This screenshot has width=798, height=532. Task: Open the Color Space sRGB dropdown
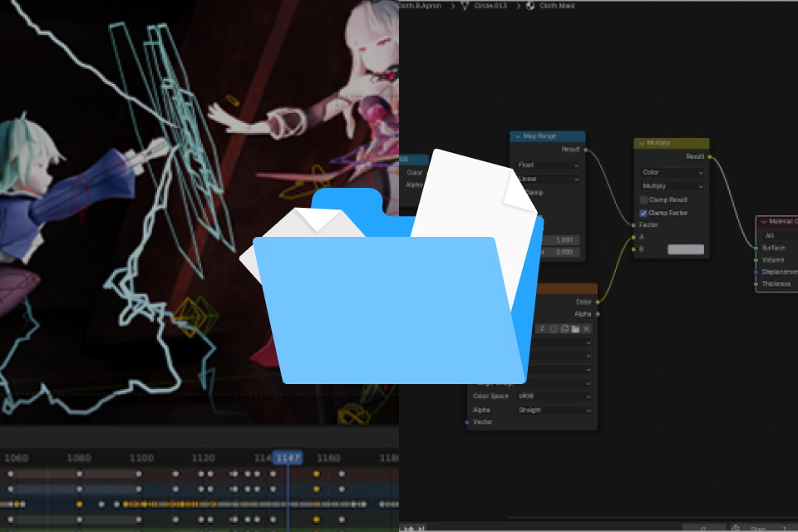click(554, 396)
